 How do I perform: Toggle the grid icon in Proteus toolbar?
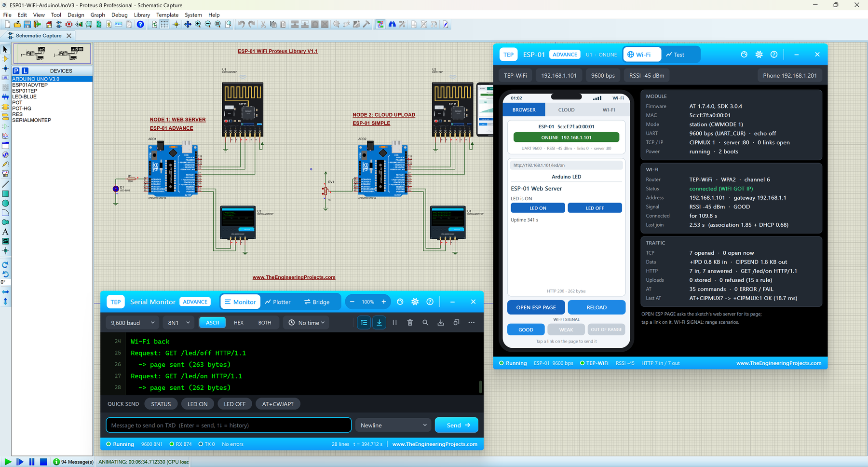click(x=164, y=24)
